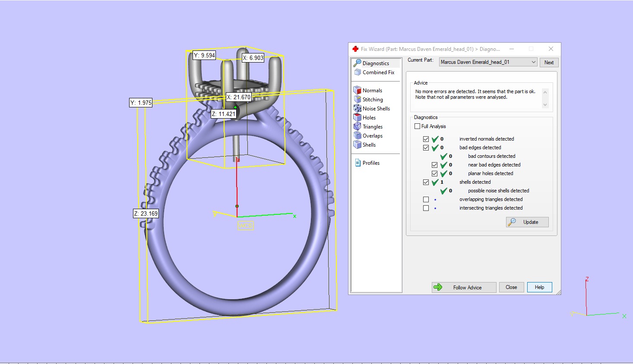Open the Shells page
This screenshot has height=364, width=633.
[x=369, y=145]
